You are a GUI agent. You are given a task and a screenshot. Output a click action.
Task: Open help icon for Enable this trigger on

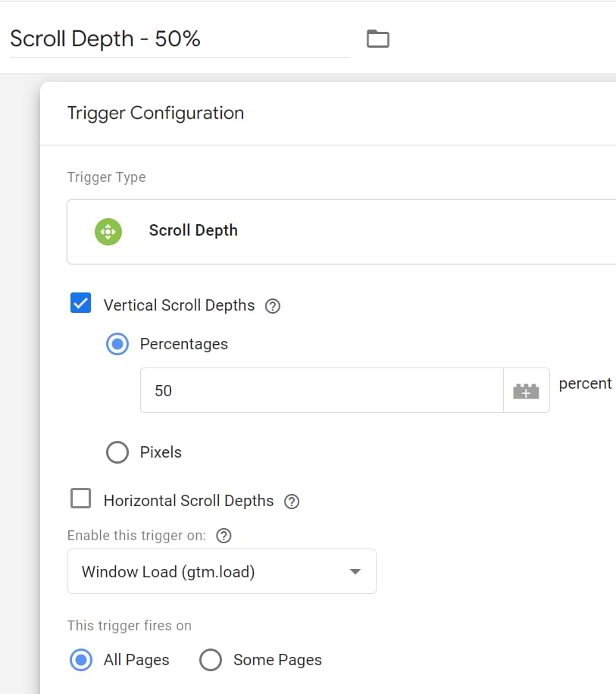(x=224, y=536)
